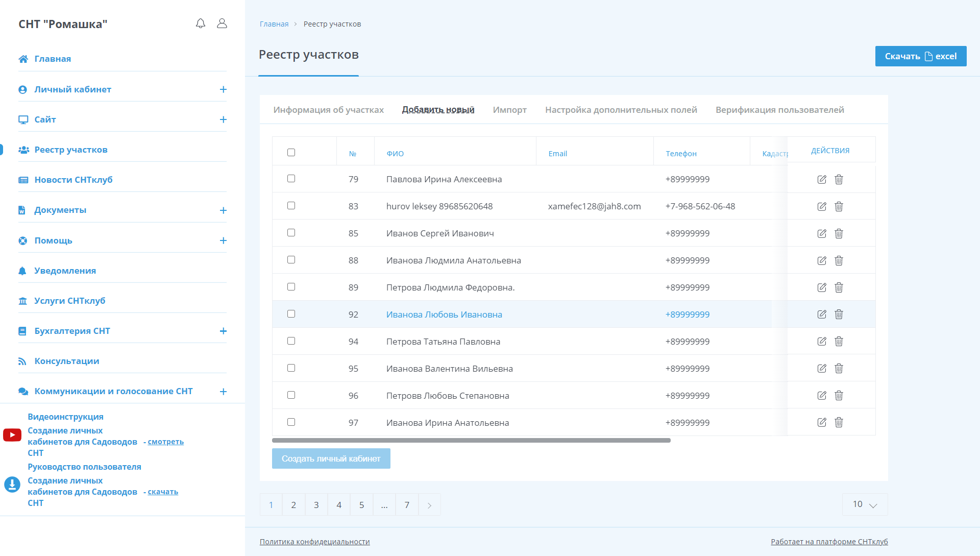
Task: Delete the Иванова Ирина Анатольевна row
Action: 839,422
